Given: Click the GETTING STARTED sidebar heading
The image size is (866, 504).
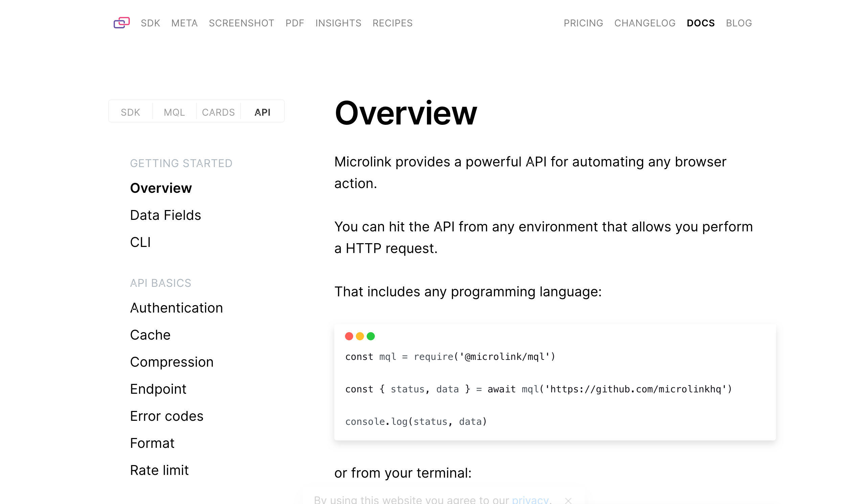Looking at the screenshot, I should click(181, 163).
